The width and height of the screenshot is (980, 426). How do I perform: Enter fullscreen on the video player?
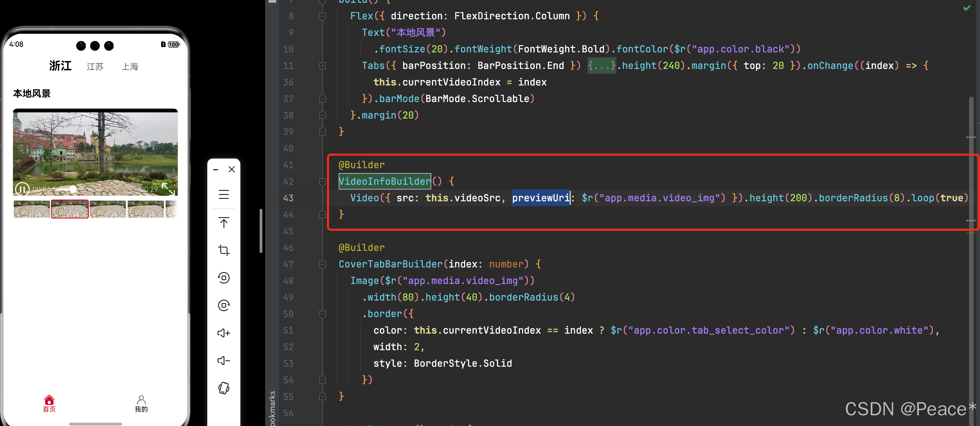(168, 189)
